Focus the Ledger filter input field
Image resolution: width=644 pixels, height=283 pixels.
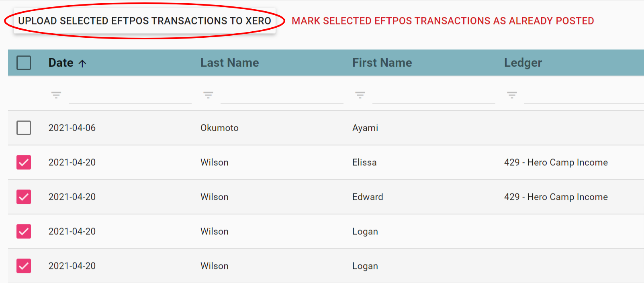[x=583, y=96]
